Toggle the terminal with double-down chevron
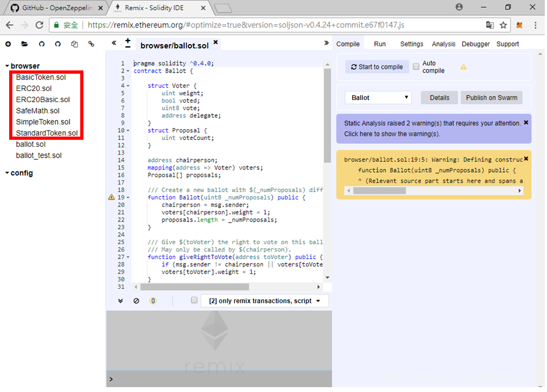 (121, 301)
